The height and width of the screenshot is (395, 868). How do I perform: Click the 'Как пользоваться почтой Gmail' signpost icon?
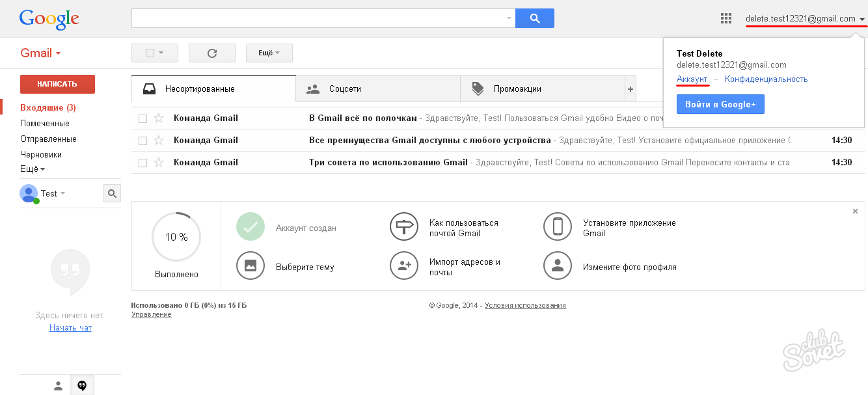click(x=404, y=227)
